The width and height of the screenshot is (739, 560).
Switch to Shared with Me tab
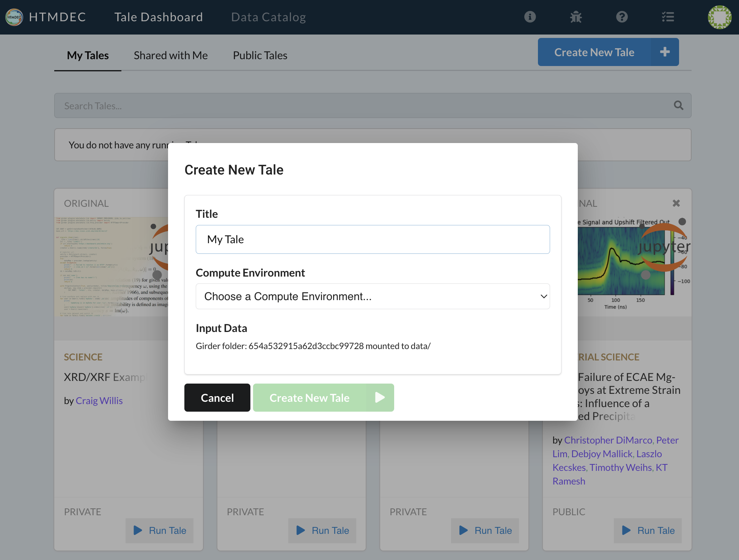[171, 55]
